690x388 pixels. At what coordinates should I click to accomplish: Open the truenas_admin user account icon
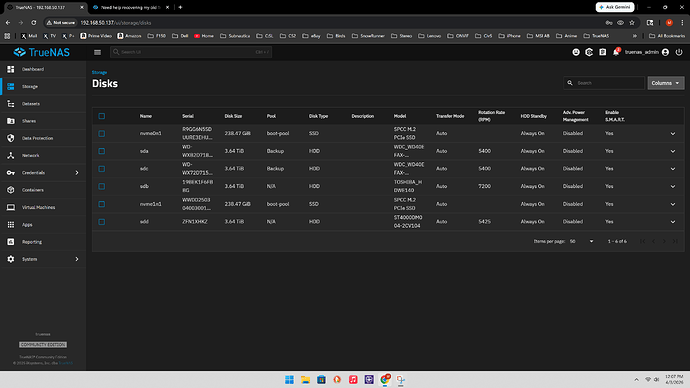point(665,52)
